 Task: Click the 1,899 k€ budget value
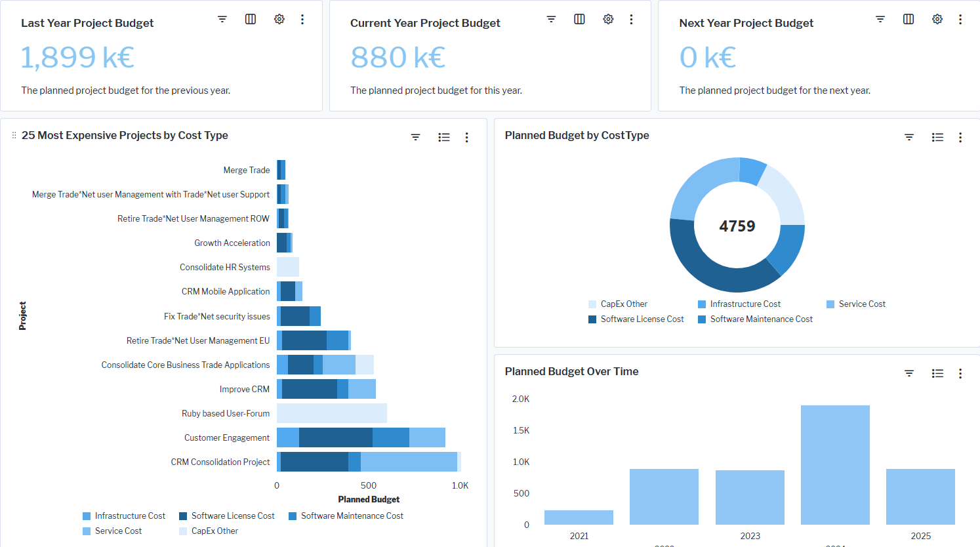tap(77, 58)
